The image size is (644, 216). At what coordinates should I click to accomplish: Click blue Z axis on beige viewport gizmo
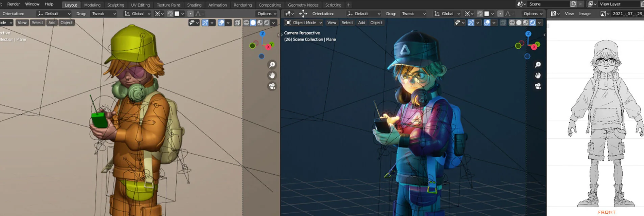tap(262, 34)
